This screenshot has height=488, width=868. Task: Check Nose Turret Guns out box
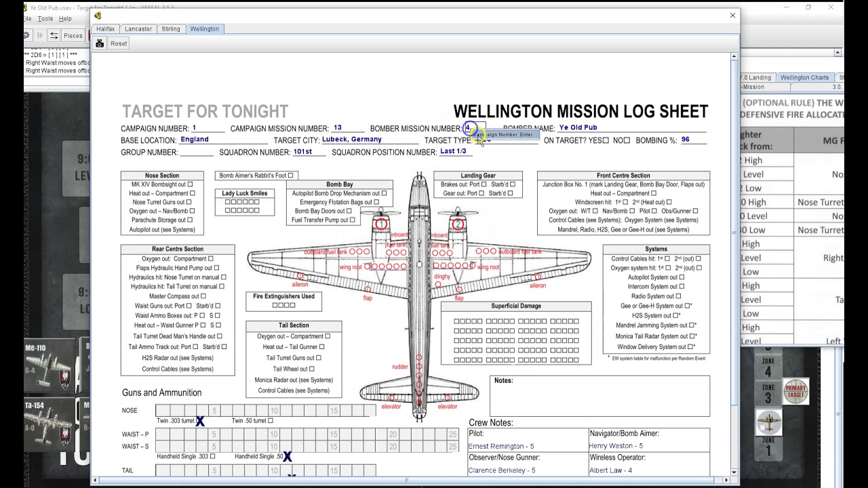(190, 202)
